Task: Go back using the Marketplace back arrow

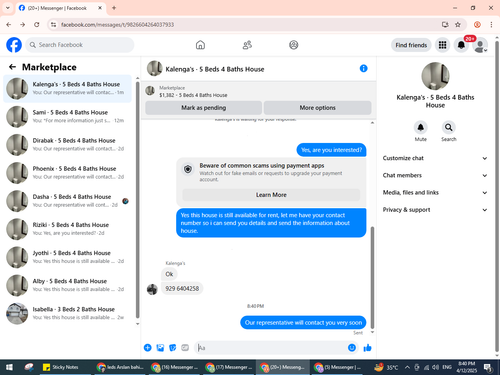Action: pos(12,67)
